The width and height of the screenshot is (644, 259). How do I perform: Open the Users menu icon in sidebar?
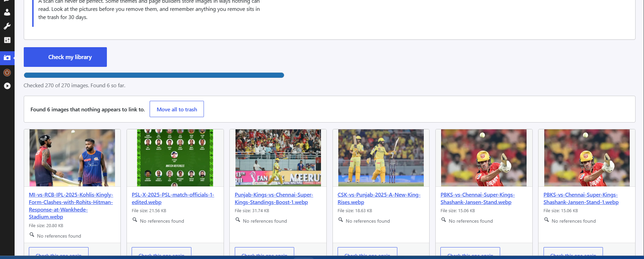[7, 12]
